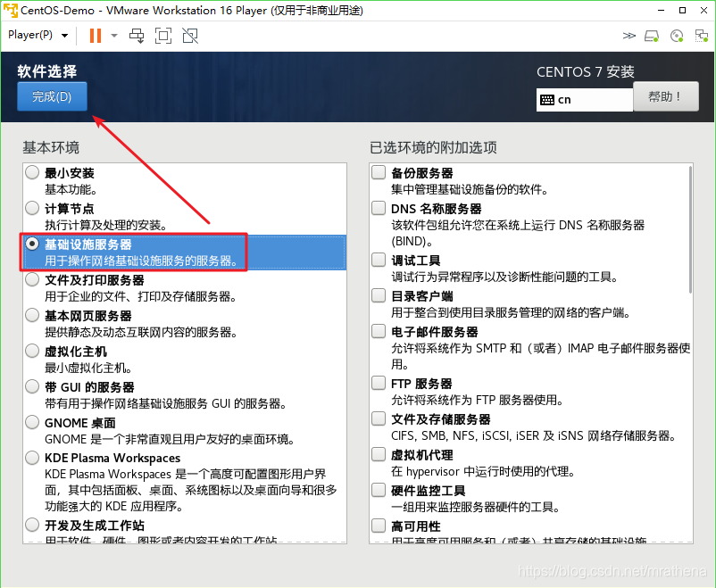Screen dimensions: 716x588
Task: Click the text 最小虚拟化主机。
Action: click(x=89, y=368)
